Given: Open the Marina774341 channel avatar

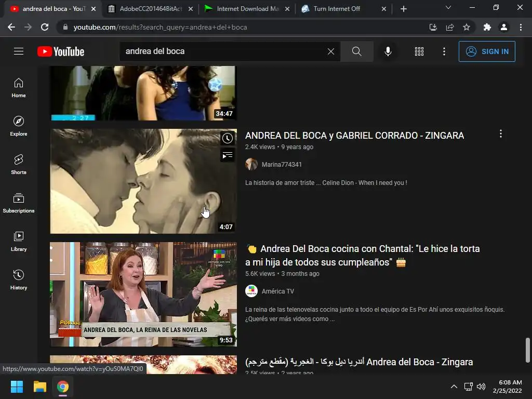Looking at the screenshot, I should tap(251, 164).
